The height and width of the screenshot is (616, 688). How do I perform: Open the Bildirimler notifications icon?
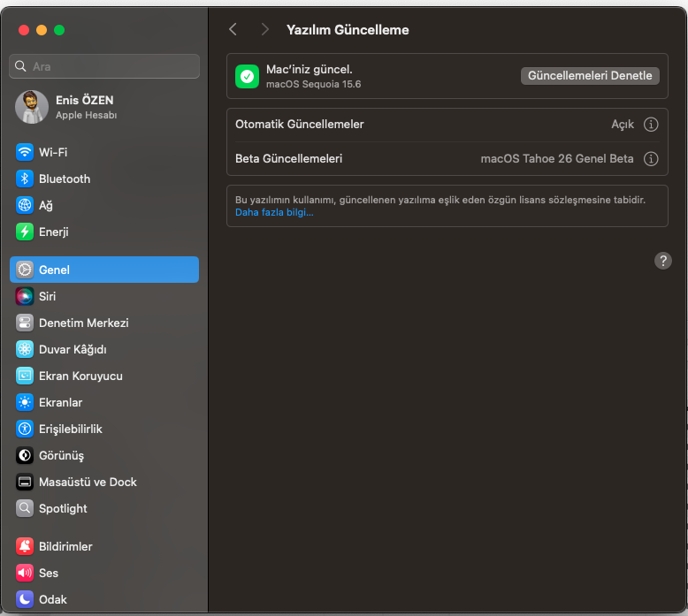[25, 546]
